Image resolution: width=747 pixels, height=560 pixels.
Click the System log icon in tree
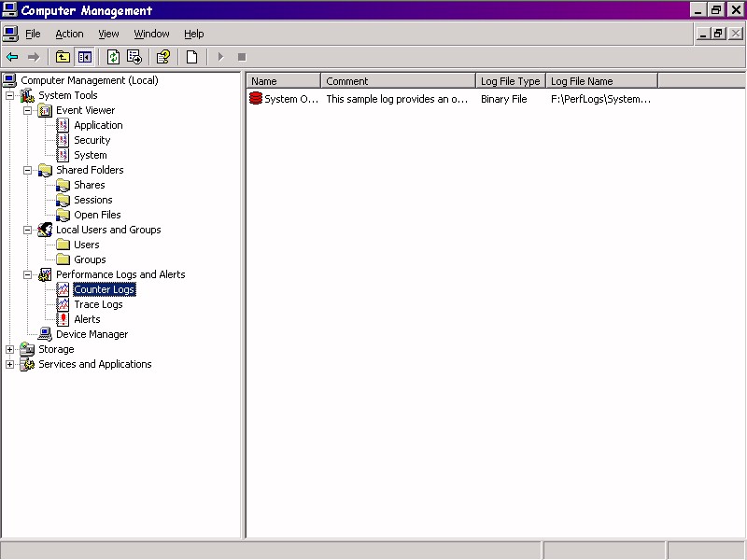(x=63, y=155)
